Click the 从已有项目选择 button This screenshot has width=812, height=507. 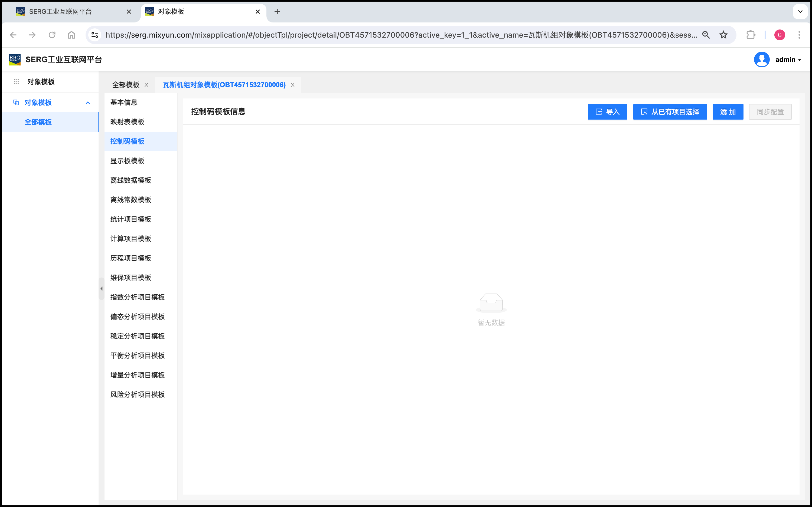670,112
